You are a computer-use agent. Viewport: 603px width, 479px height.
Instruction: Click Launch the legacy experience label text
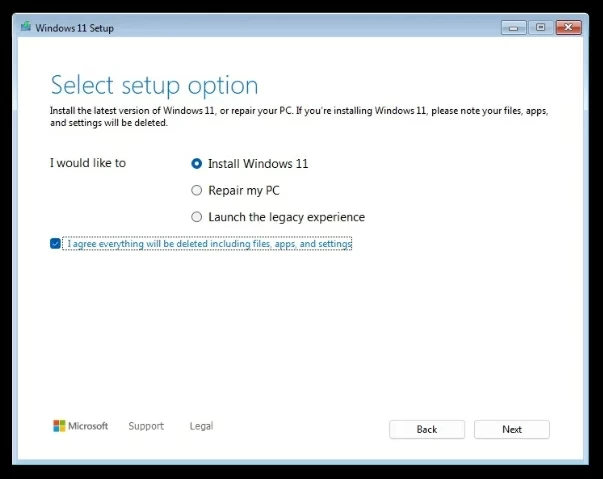point(286,217)
